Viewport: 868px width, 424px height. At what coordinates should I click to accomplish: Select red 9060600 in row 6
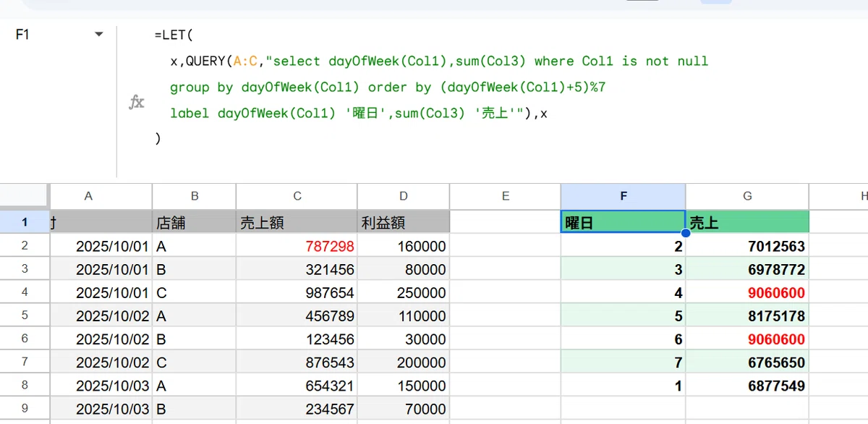point(747,339)
